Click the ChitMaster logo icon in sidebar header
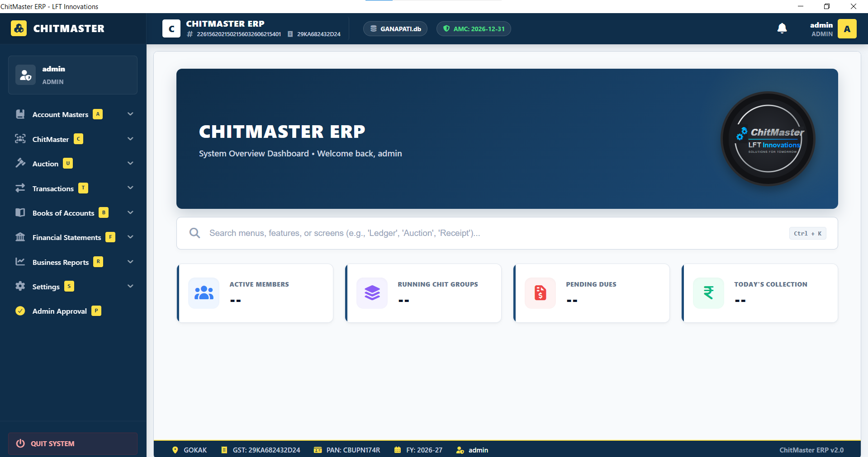This screenshot has height=457, width=868. click(x=19, y=28)
